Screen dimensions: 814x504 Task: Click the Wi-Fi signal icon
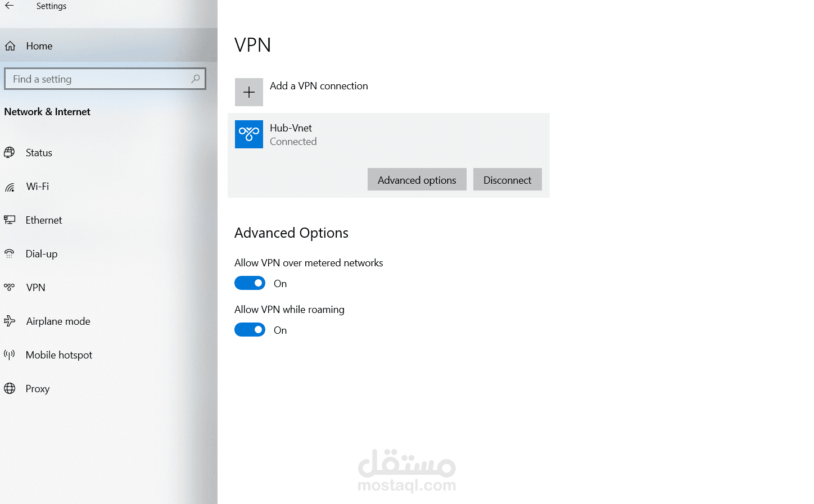(10, 187)
